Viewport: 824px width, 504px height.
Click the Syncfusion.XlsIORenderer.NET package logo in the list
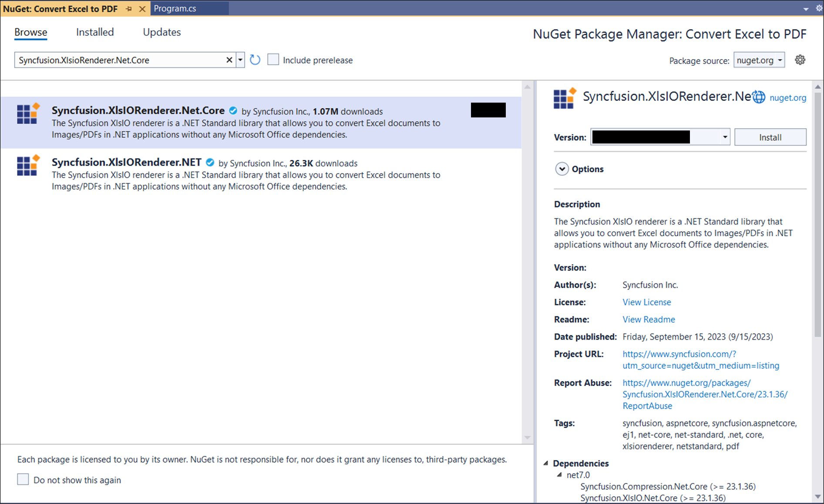(x=28, y=165)
